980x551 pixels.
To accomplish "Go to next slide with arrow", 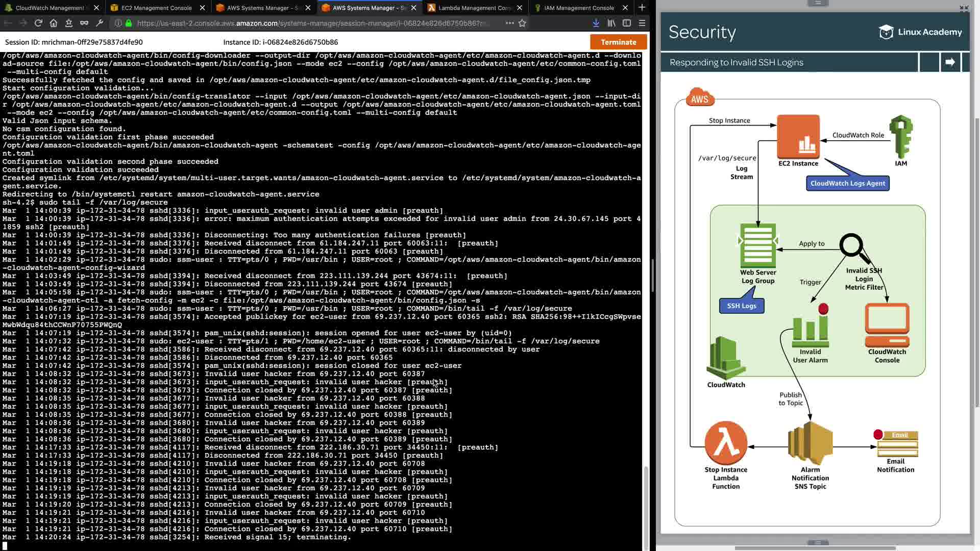I will pyautogui.click(x=950, y=62).
